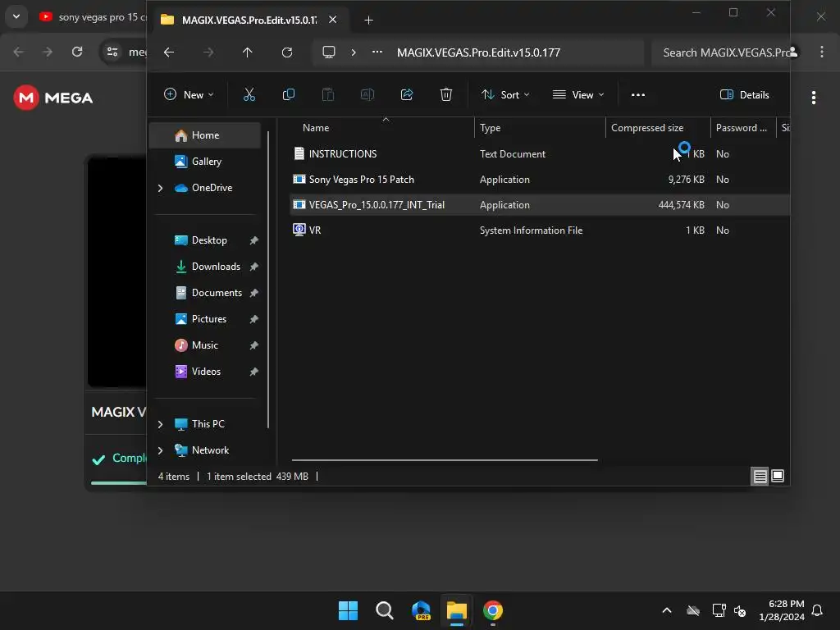Expand the Network tree node

[x=160, y=450]
